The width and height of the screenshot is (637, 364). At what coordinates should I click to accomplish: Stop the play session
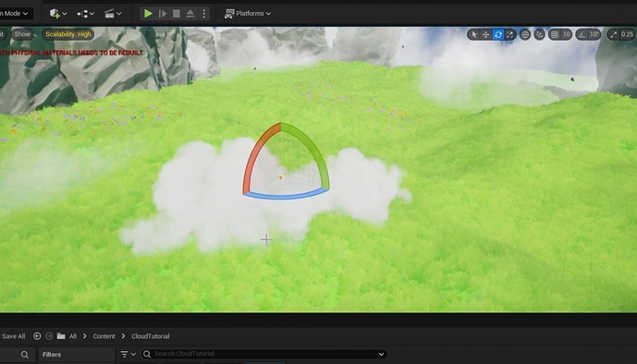[177, 13]
